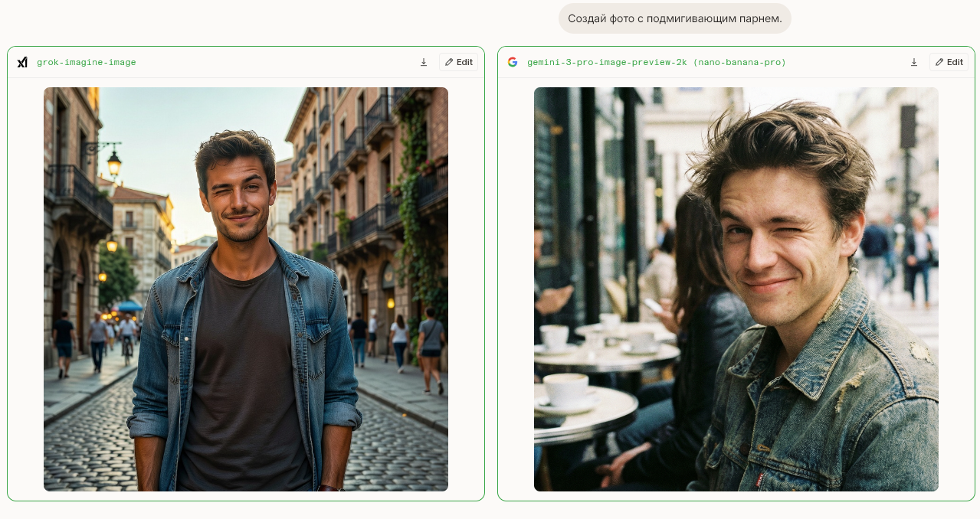Click the pencil icon on the Gemini card
Viewport: 980px width, 519px height.
[x=939, y=62]
